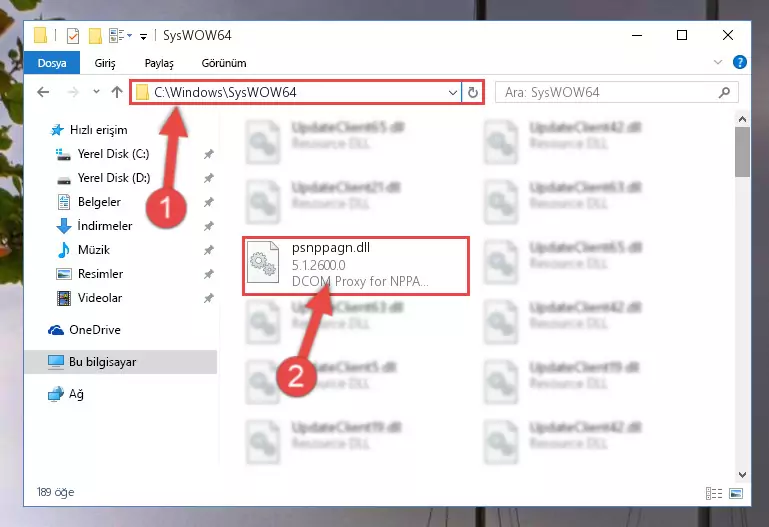This screenshot has width=769, height=527.
Task: Open the recent locations dropdown arrow
Action: (96, 92)
